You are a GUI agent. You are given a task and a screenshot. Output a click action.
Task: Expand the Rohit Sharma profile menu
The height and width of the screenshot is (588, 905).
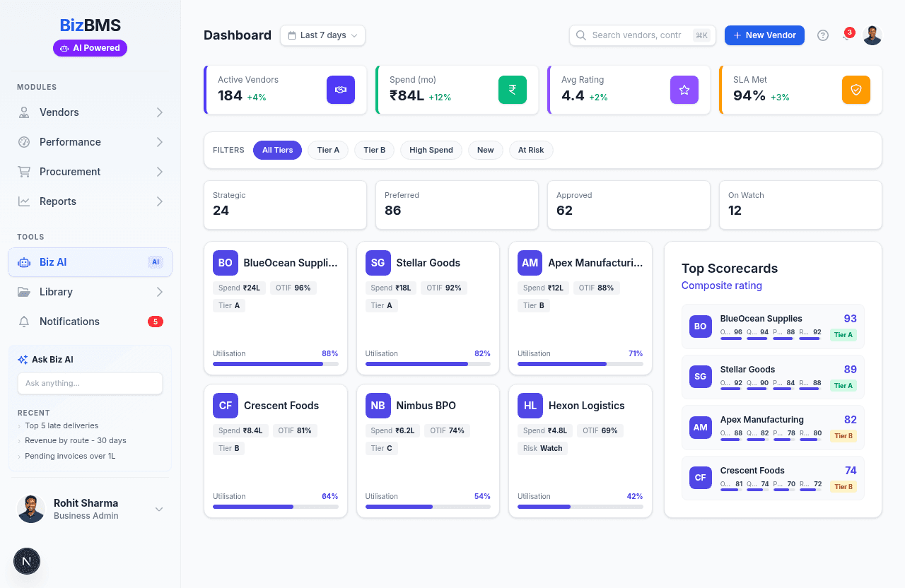159,509
